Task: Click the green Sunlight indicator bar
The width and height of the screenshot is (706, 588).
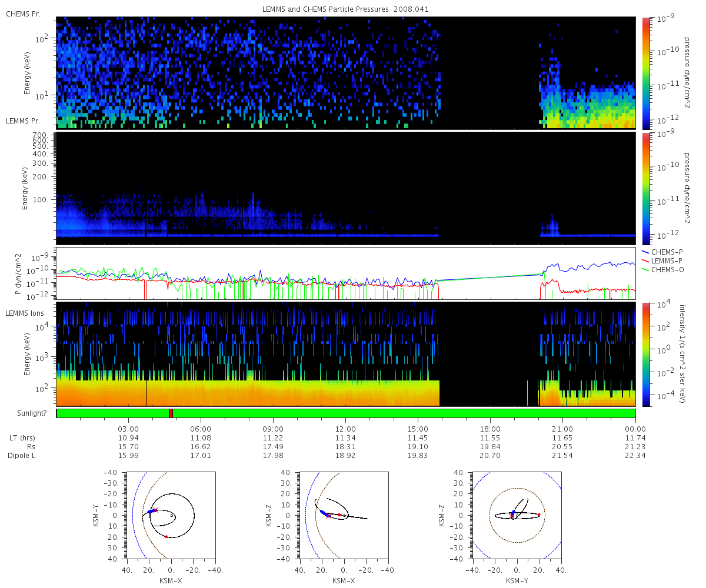Action: tap(346, 413)
